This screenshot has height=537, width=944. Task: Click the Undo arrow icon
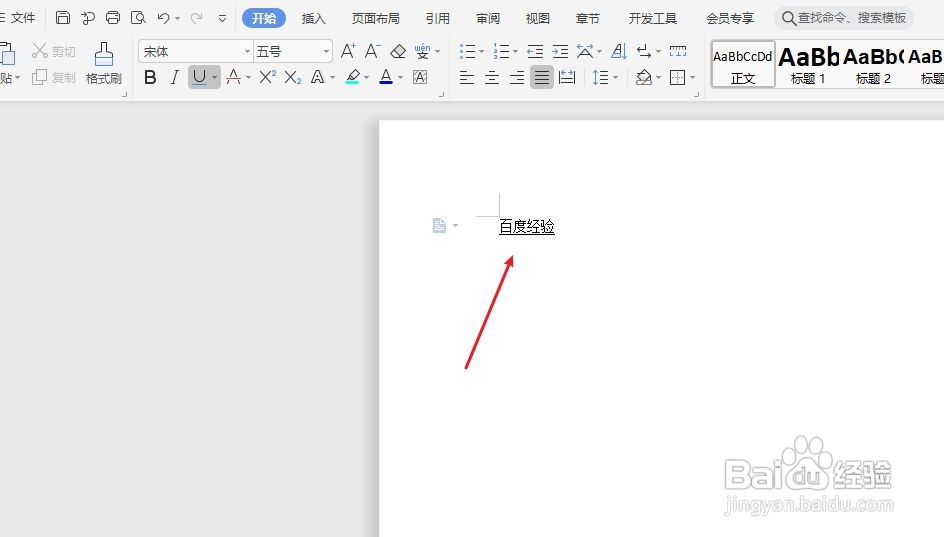(x=163, y=18)
